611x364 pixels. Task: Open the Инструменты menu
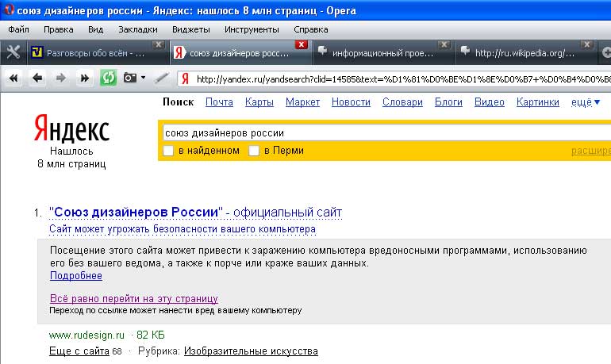[252, 29]
